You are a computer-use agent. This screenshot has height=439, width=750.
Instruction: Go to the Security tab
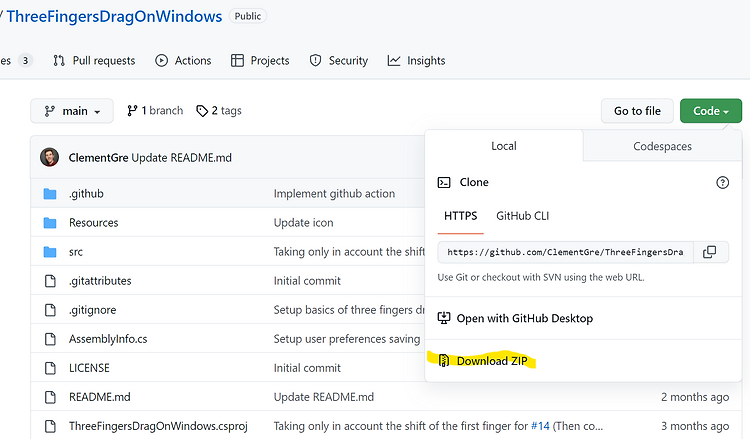339,61
